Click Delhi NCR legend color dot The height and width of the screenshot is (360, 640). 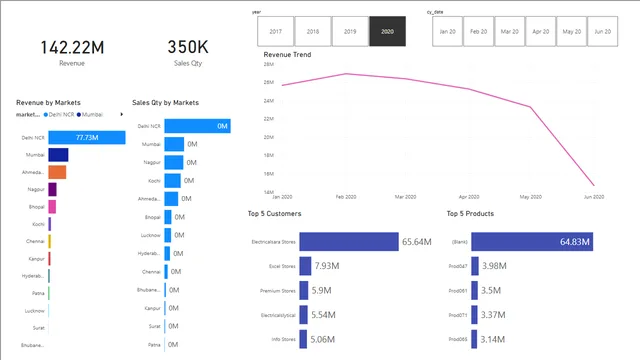point(46,115)
